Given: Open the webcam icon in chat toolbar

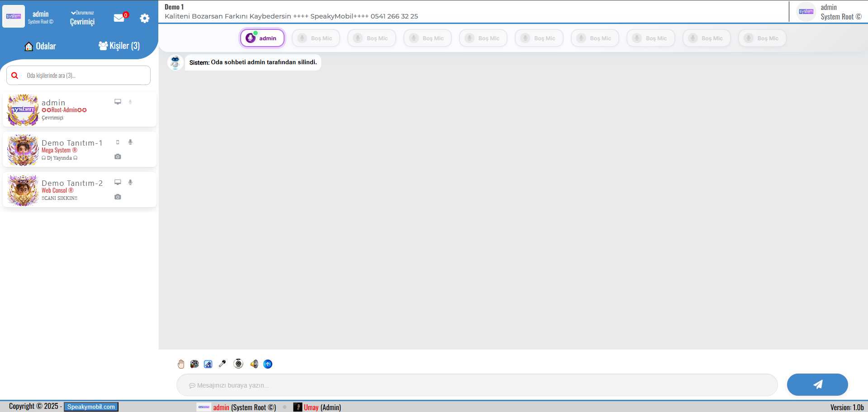Looking at the screenshot, I should coord(238,364).
